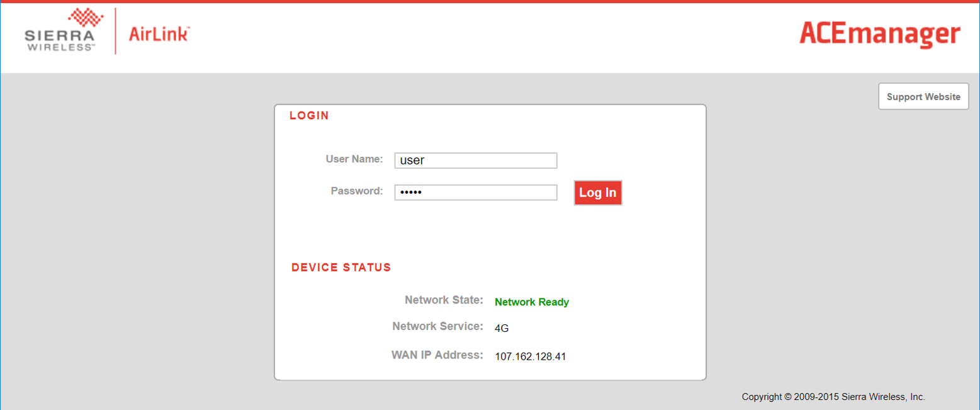The width and height of the screenshot is (980, 410).
Task: Click the WAN IP value 107.162.128.41
Action: pyautogui.click(x=530, y=356)
